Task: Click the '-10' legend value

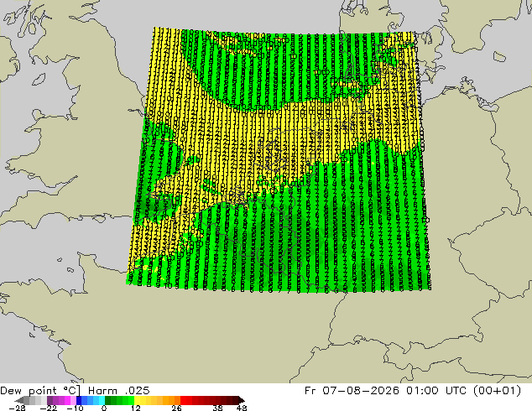Action: point(76,408)
